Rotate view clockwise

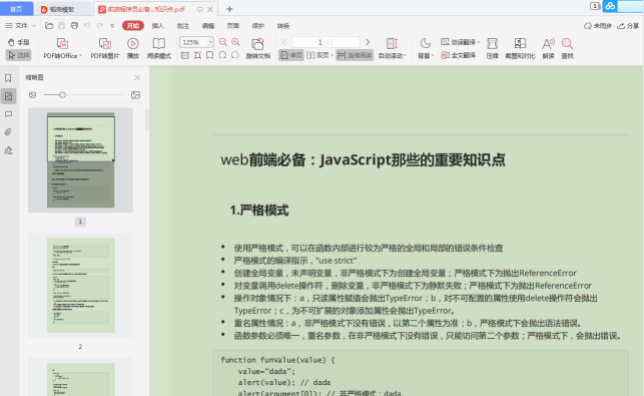pyautogui.click(x=235, y=55)
